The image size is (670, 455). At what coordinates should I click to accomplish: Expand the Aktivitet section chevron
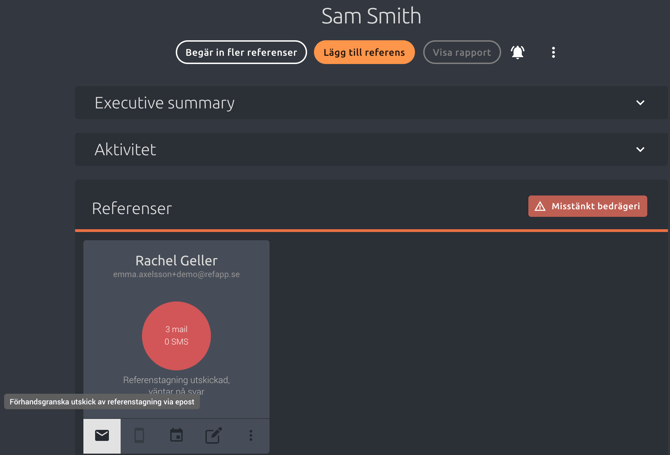[640, 150]
